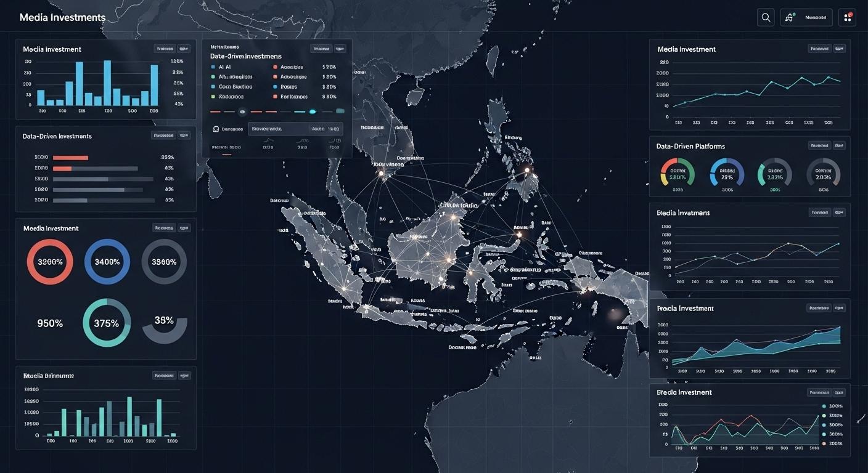Open the search tool in the top bar
Viewport: 868px width, 473px height.
click(766, 17)
